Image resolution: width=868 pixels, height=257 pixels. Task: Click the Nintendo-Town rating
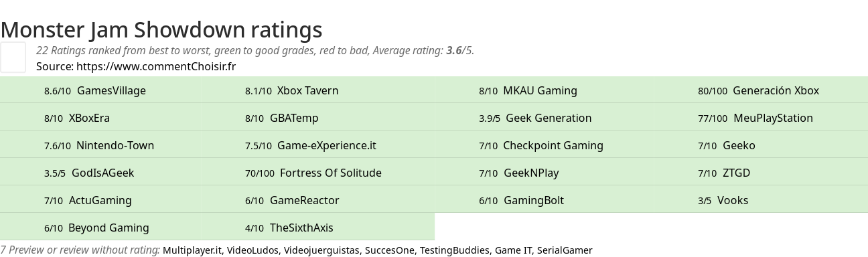pyautogui.click(x=99, y=145)
